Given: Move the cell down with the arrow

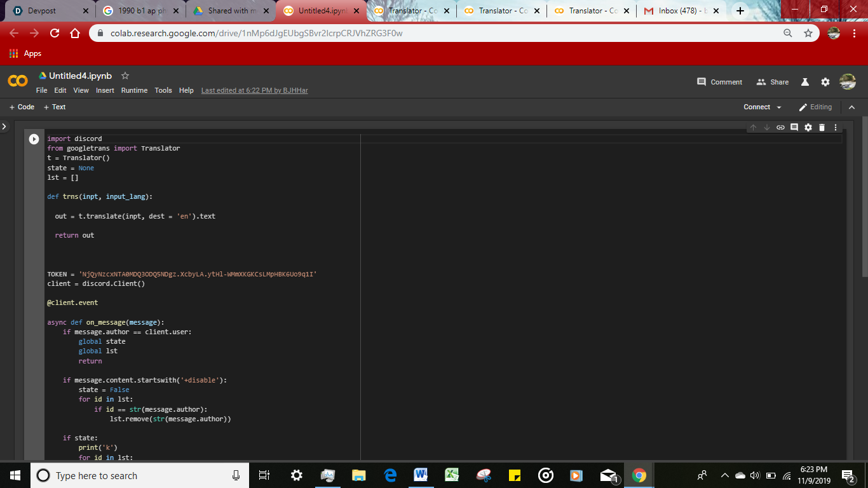Looking at the screenshot, I should pyautogui.click(x=767, y=128).
